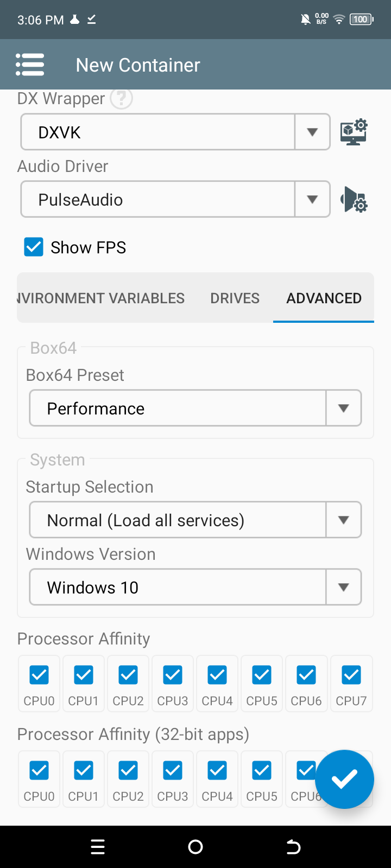Tap the Android home circle icon
This screenshot has height=868, width=391.
[195, 847]
